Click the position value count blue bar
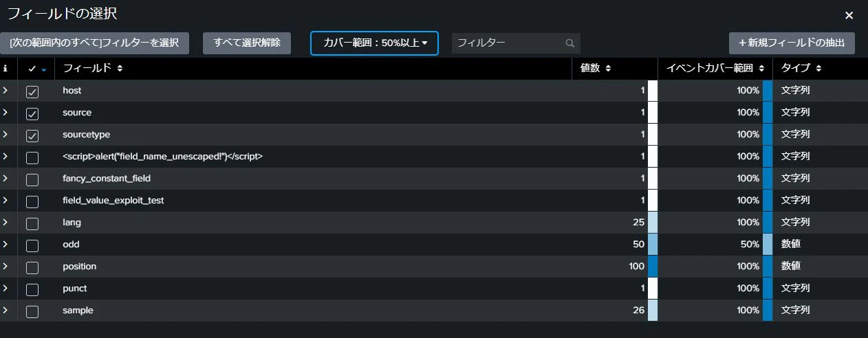Image resolution: width=868 pixels, height=338 pixels. (653, 267)
